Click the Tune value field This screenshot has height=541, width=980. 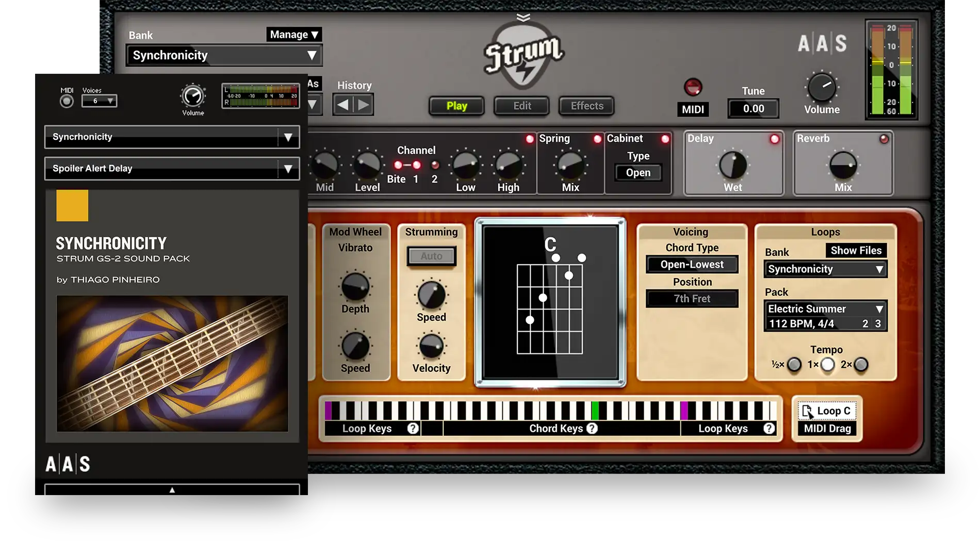[x=753, y=109]
